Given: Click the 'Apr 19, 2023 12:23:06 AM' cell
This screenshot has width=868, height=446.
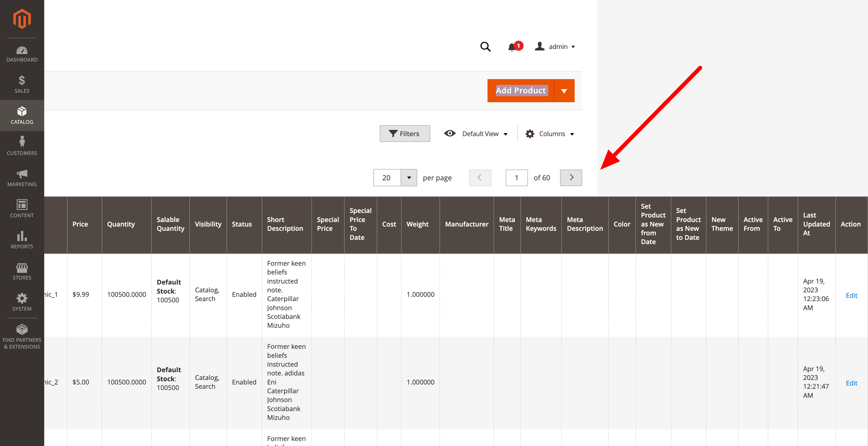Looking at the screenshot, I should [x=817, y=295].
